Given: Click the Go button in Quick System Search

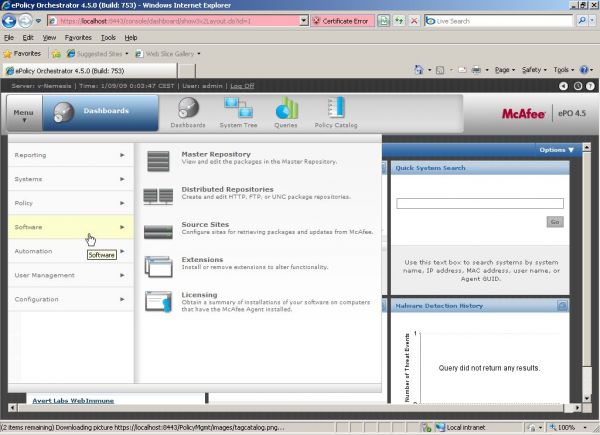Looking at the screenshot, I should pos(555,222).
